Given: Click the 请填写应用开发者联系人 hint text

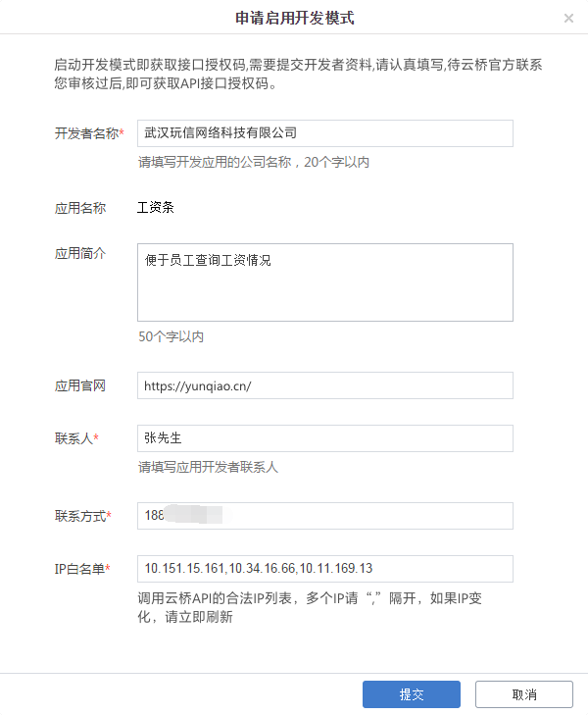Looking at the screenshot, I should tap(208, 467).
